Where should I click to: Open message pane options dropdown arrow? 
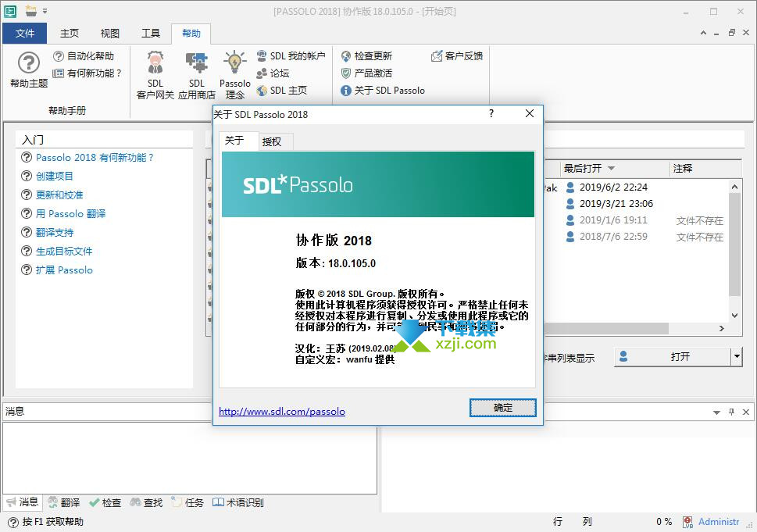tap(716, 412)
